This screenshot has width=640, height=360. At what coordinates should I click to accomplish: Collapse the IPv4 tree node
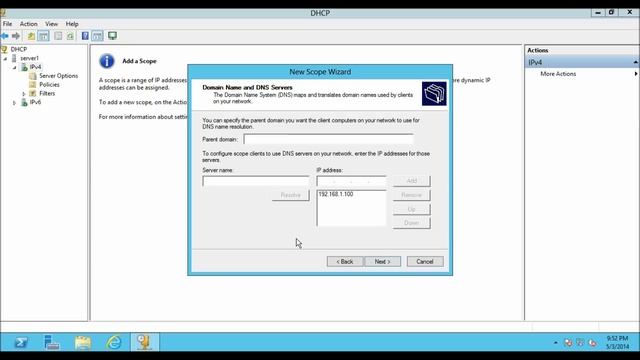coord(15,67)
